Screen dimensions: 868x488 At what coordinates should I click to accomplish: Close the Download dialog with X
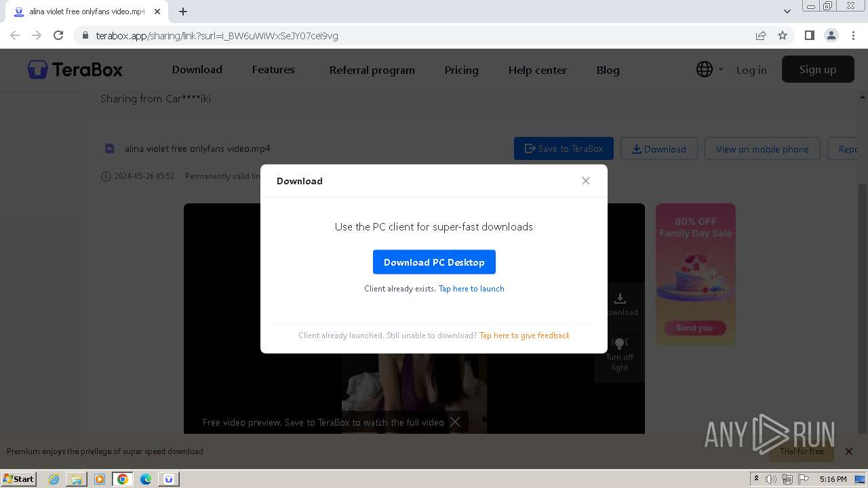586,180
